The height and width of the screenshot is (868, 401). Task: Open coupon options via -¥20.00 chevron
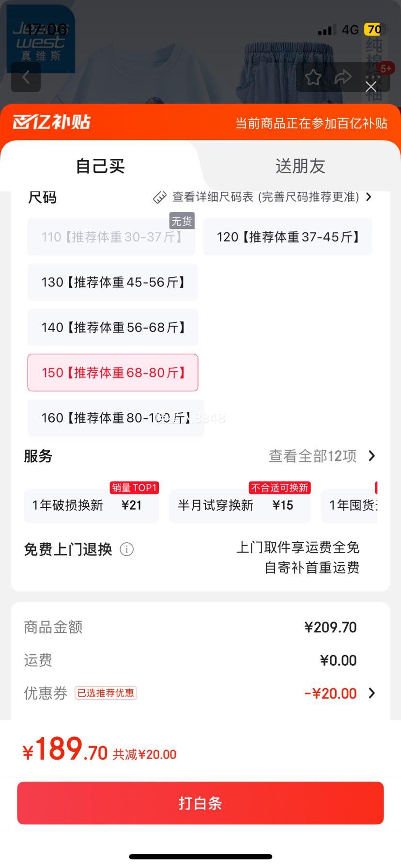pos(371,693)
